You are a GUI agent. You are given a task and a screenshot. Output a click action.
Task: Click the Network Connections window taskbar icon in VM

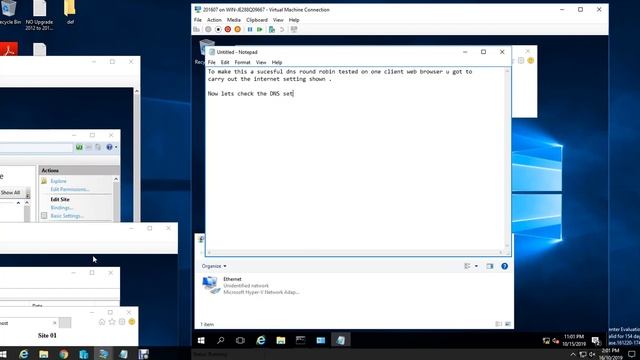tap(320, 340)
